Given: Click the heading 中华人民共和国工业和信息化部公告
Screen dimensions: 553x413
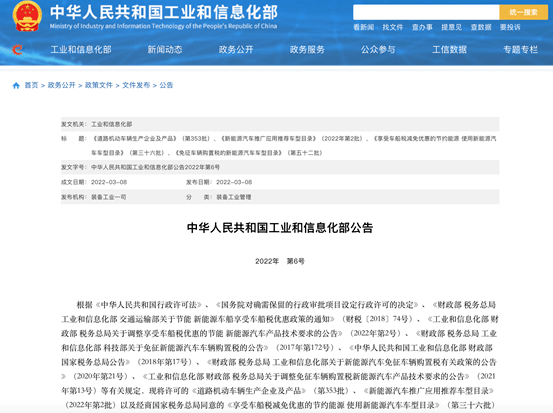Looking at the screenshot, I should (280, 228).
